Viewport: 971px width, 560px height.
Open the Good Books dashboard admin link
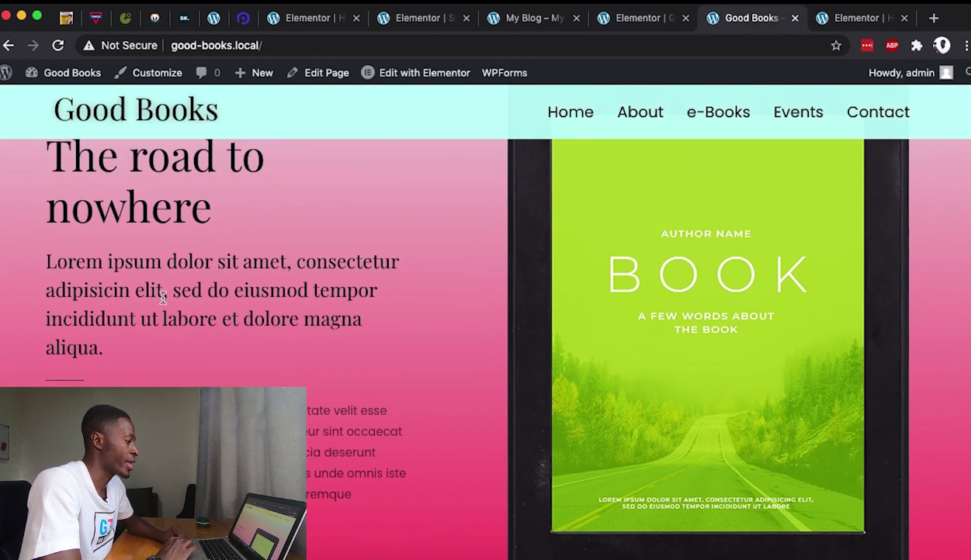[64, 73]
